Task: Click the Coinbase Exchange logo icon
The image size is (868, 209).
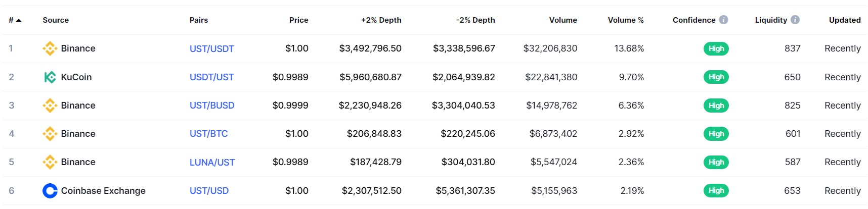Action: (50, 191)
